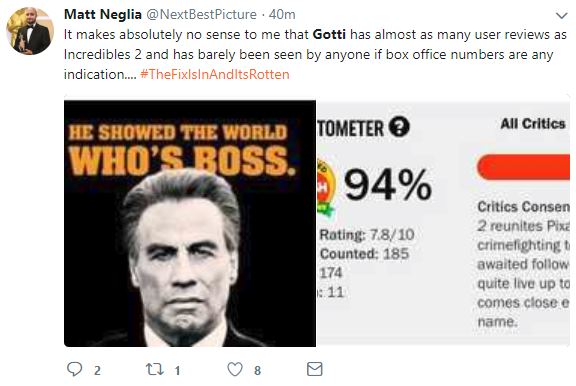Share tweet via the envelope message icon
This screenshot has height=386, width=576.
314,369
